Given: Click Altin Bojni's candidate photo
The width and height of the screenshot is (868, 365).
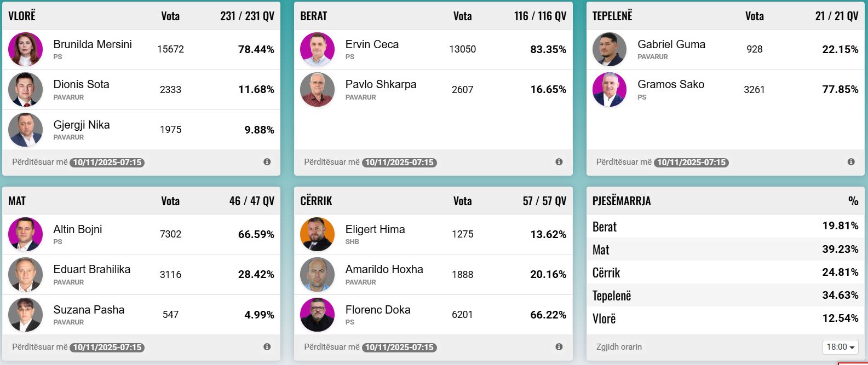Looking at the screenshot, I should (x=26, y=234).
